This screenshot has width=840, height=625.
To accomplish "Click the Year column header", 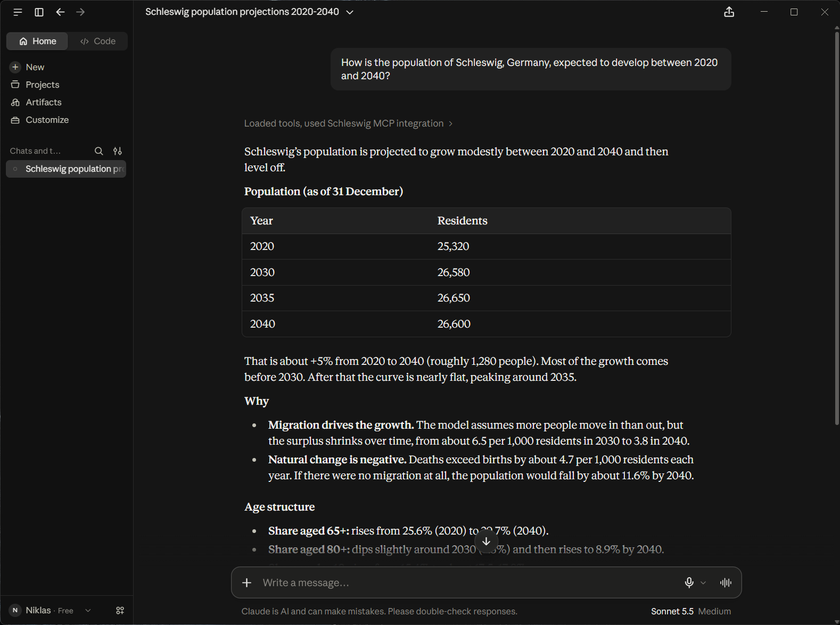I will pyautogui.click(x=261, y=221).
